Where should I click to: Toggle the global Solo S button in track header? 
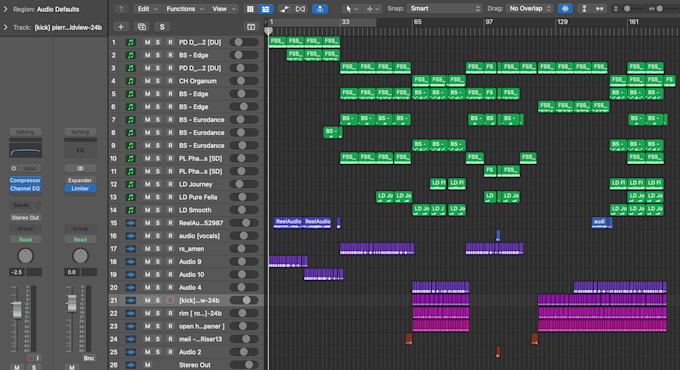(162, 27)
